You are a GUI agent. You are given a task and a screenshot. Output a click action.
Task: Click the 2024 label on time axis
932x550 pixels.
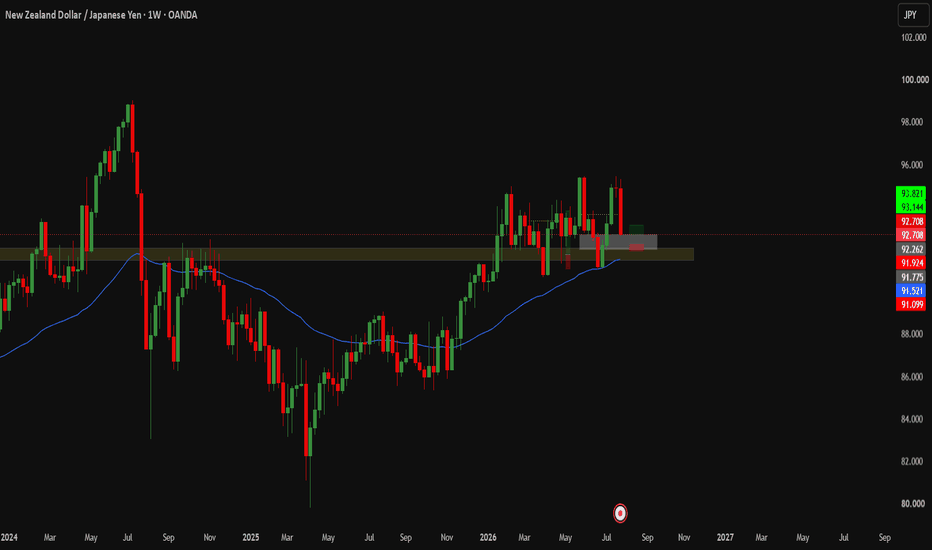(9, 538)
